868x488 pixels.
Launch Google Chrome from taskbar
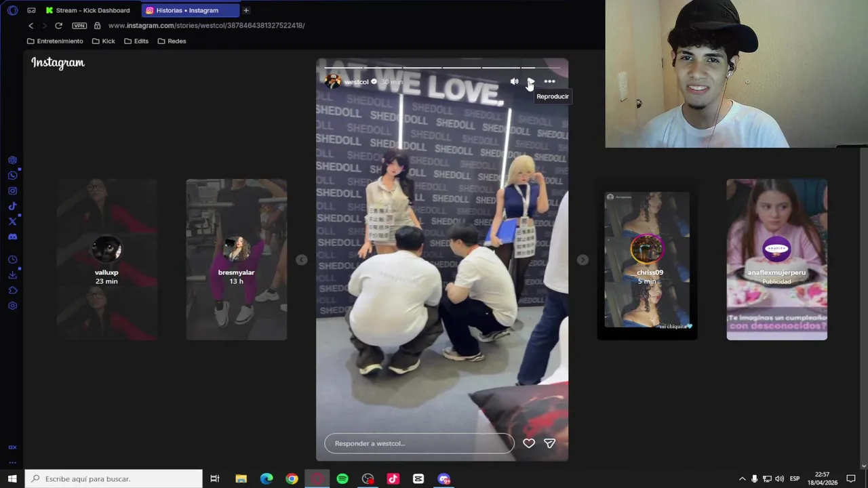pos(292,479)
